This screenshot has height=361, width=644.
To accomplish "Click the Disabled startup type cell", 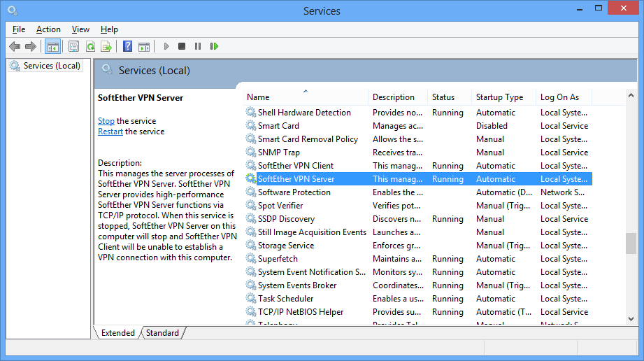I will tap(492, 126).
